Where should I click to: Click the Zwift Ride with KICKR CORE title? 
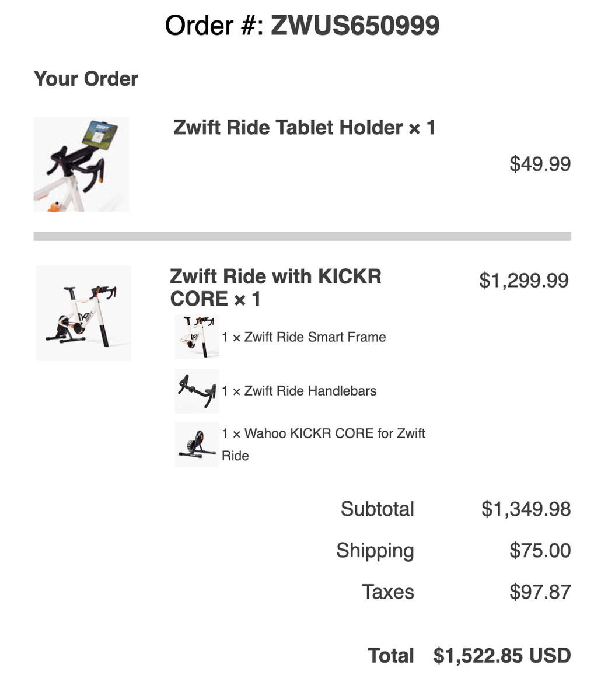click(x=275, y=288)
